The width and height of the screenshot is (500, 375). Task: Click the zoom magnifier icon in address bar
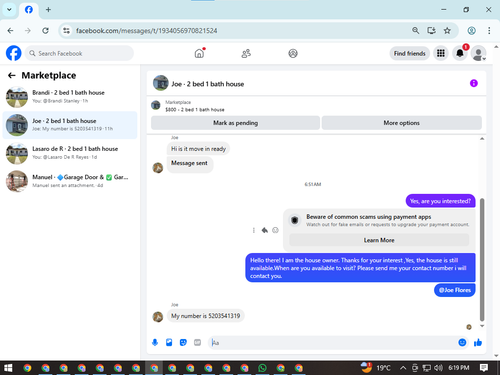coord(415,31)
